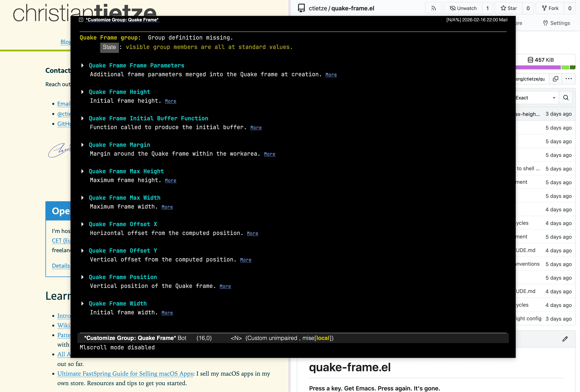Click the pencil edit icon
This screenshot has height=392, width=580.
coord(565,339)
